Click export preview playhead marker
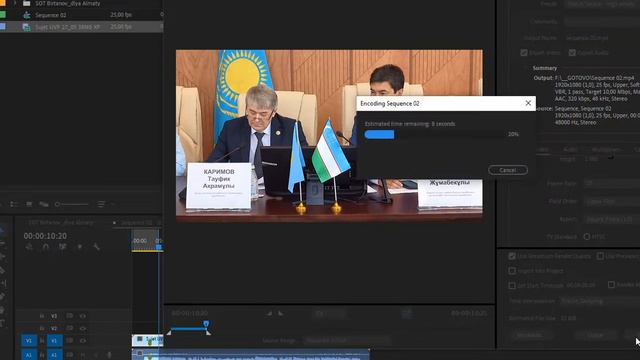 click(206, 324)
